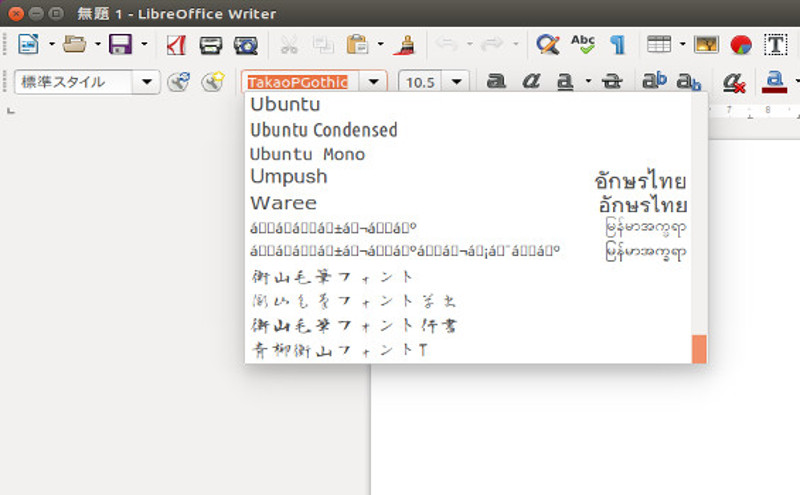Click the New Style icon
The width and height of the screenshot is (800, 495).
[213, 82]
